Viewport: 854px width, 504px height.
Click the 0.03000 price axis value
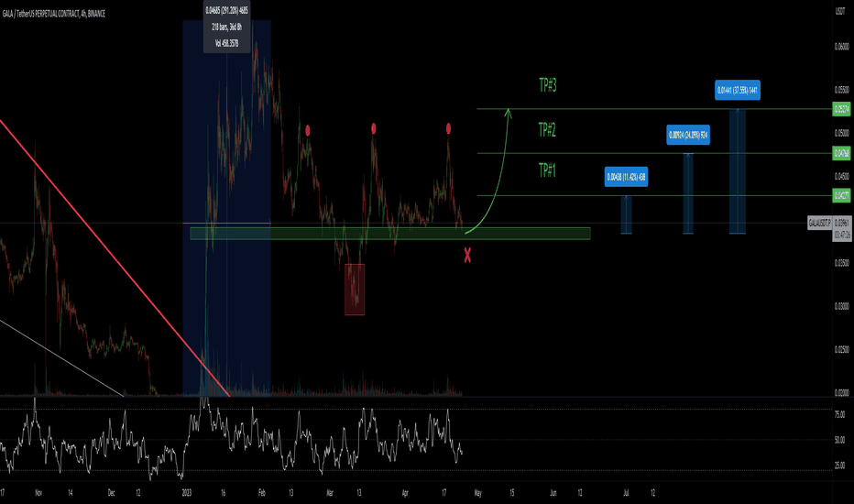point(841,306)
